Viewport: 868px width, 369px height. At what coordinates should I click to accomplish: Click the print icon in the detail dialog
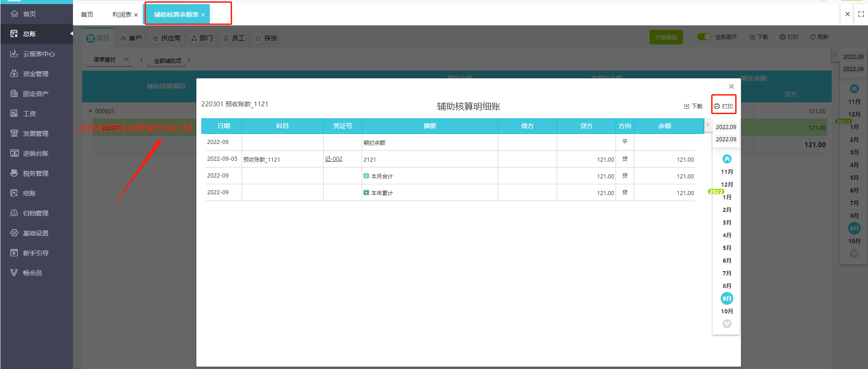pos(717,106)
